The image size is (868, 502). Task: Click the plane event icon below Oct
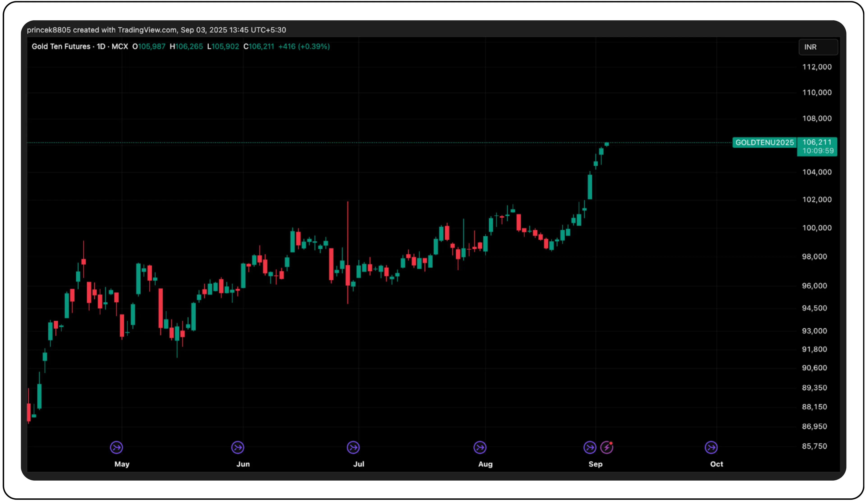[711, 447]
